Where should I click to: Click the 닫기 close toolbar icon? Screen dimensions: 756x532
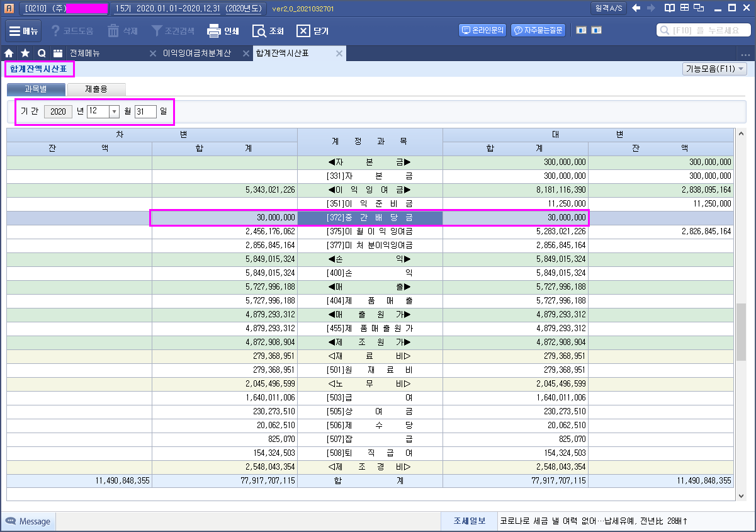(x=303, y=31)
